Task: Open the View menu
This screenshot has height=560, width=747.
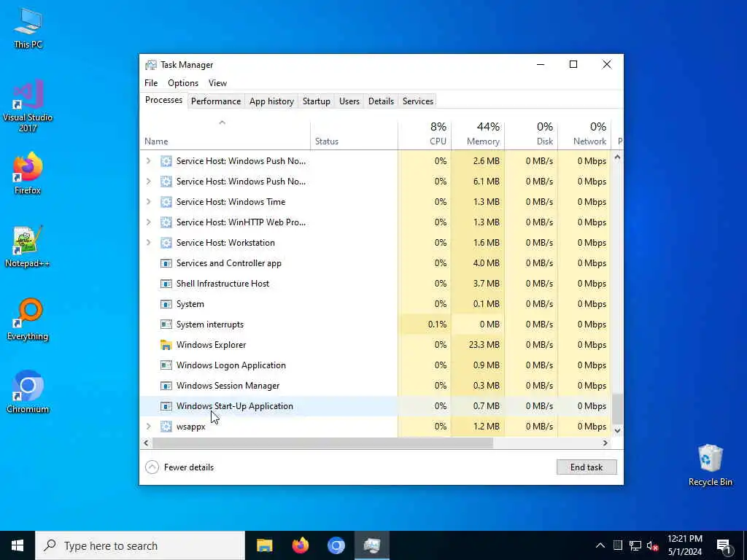Action: (217, 83)
